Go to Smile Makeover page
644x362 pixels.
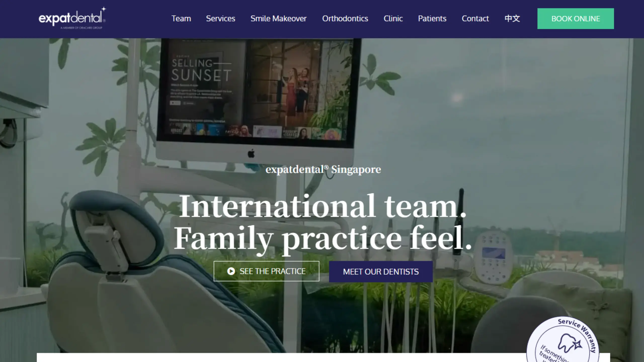point(278,19)
